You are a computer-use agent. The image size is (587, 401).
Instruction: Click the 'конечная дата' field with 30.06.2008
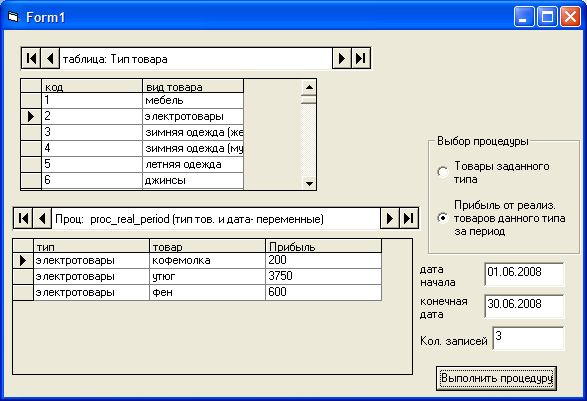click(x=524, y=306)
